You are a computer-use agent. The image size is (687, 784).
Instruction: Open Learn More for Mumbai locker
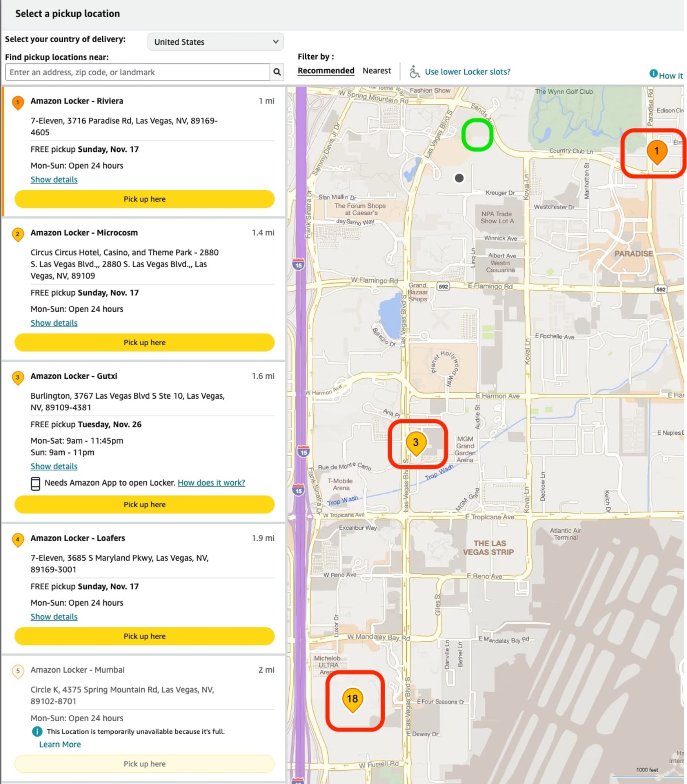[x=60, y=744]
